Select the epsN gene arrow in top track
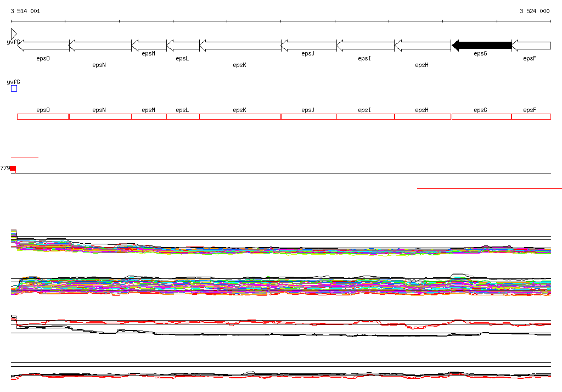562x392 pixels. (100, 46)
